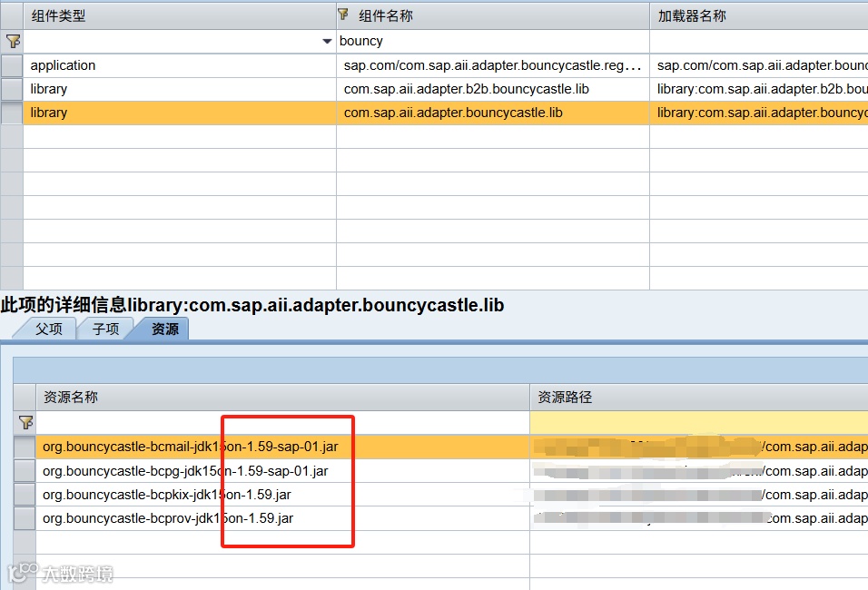Click the org.bouncycastle-bcpkix-jdk15on-1.59.jar resource

click(167, 495)
